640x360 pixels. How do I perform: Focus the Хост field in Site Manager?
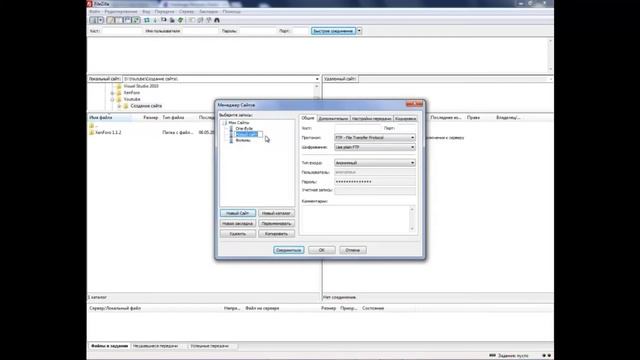point(358,128)
